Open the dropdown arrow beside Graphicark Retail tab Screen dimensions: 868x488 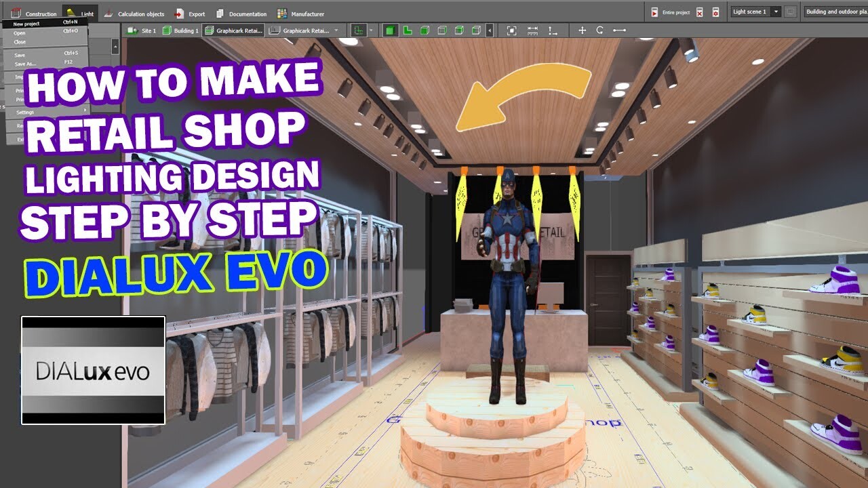pyautogui.click(x=336, y=30)
